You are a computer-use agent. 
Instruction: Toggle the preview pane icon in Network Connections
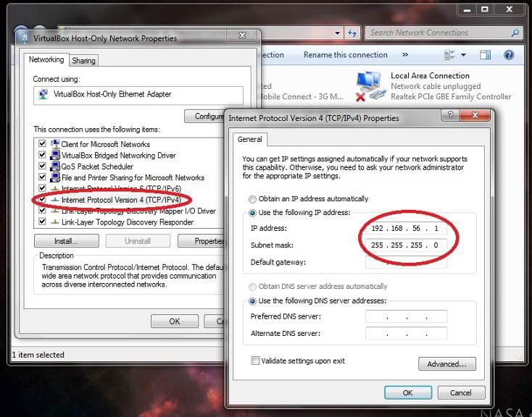(x=485, y=55)
